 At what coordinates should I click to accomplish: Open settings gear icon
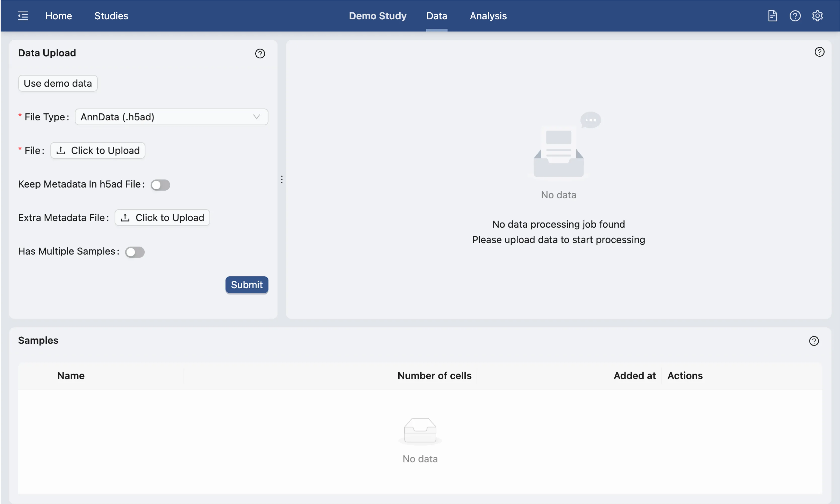pyautogui.click(x=817, y=16)
